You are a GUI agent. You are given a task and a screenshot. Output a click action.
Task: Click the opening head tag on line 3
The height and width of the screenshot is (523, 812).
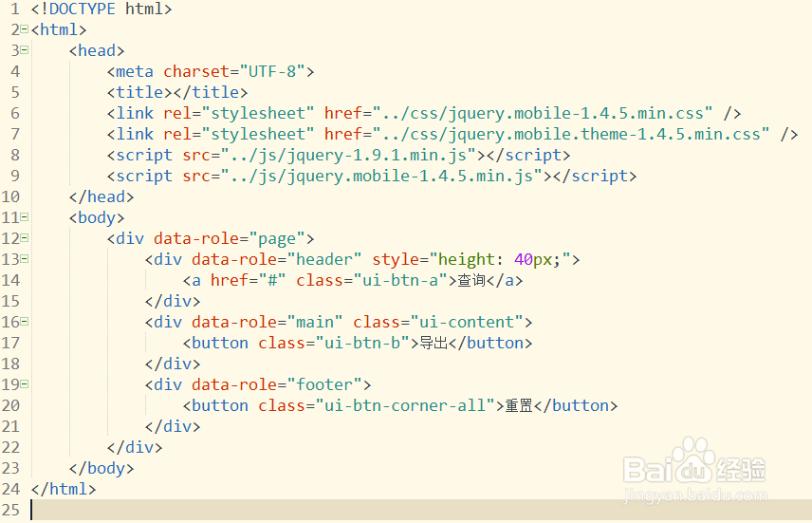point(97,51)
